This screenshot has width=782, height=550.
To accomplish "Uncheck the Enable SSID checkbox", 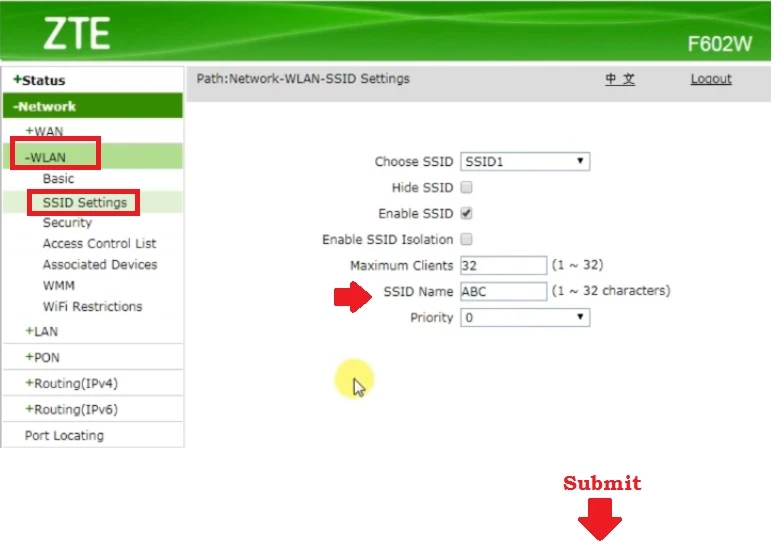I will coord(466,214).
